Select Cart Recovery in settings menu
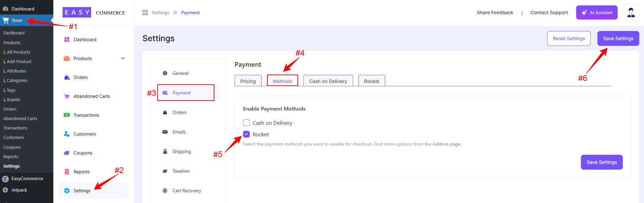The image size is (644, 203). click(x=187, y=191)
